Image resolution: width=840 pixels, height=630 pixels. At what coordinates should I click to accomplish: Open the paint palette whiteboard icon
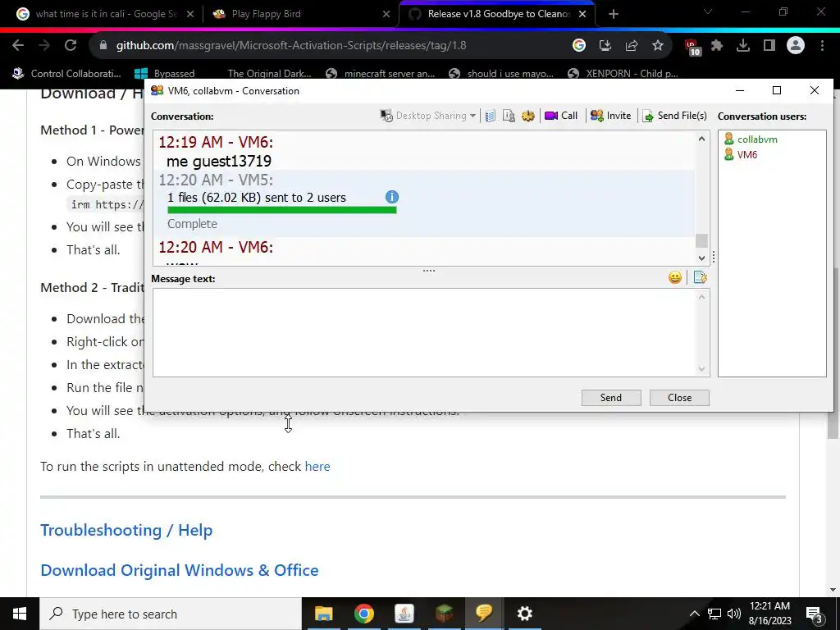(528, 116)
